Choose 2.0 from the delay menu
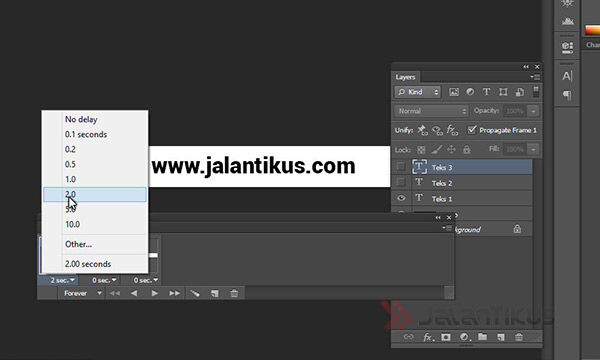 pos(95,194)
